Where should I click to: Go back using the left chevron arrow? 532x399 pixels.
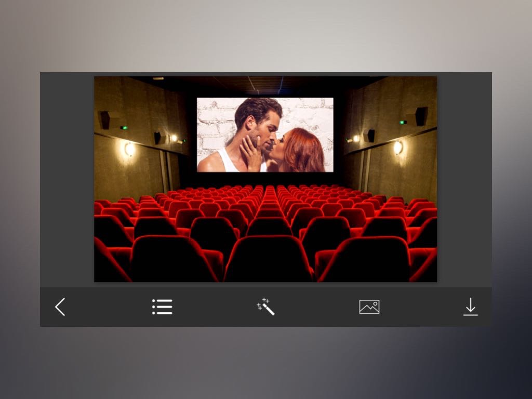coord(60,307)
